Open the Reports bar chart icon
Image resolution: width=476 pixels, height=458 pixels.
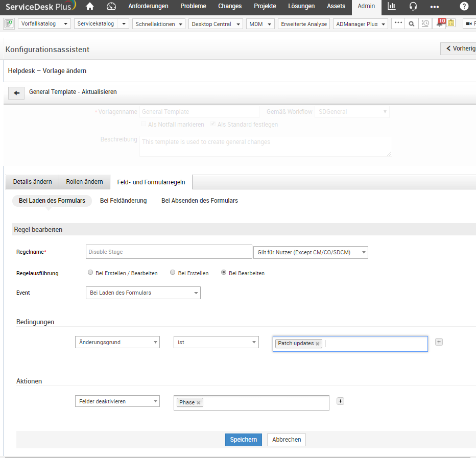392,6
